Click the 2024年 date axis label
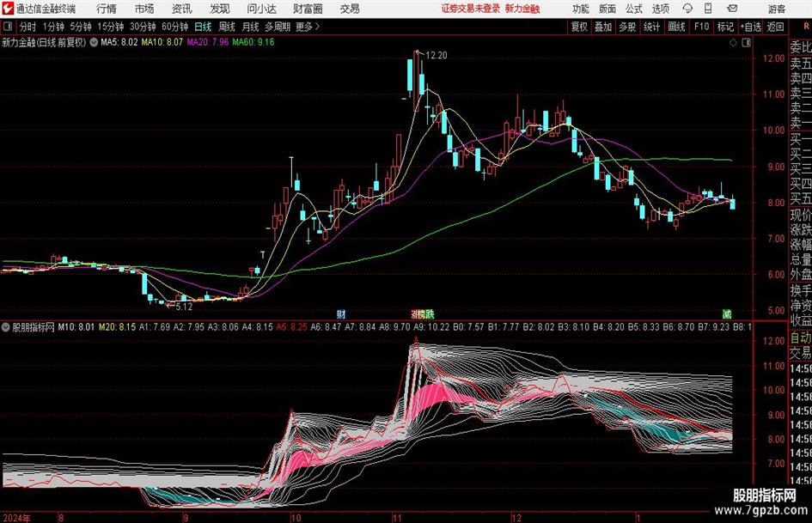812x523 pixels. click(x=16, y=518)
